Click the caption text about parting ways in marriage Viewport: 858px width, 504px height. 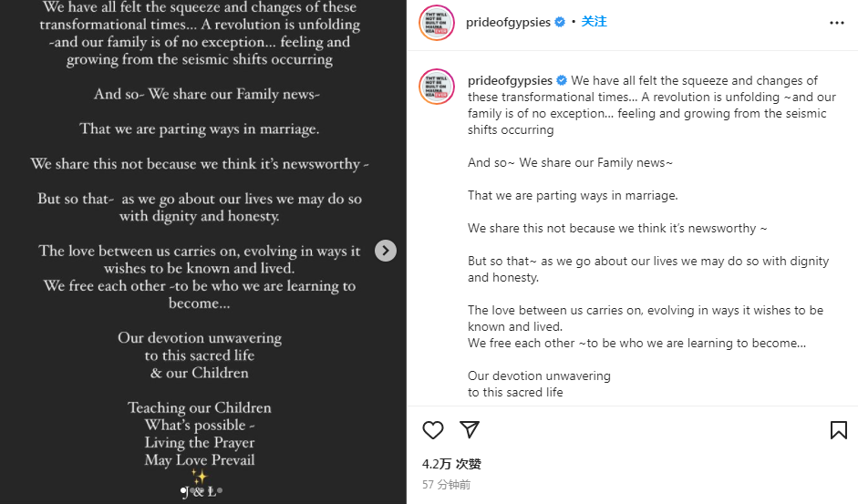(x=573, y=195)
